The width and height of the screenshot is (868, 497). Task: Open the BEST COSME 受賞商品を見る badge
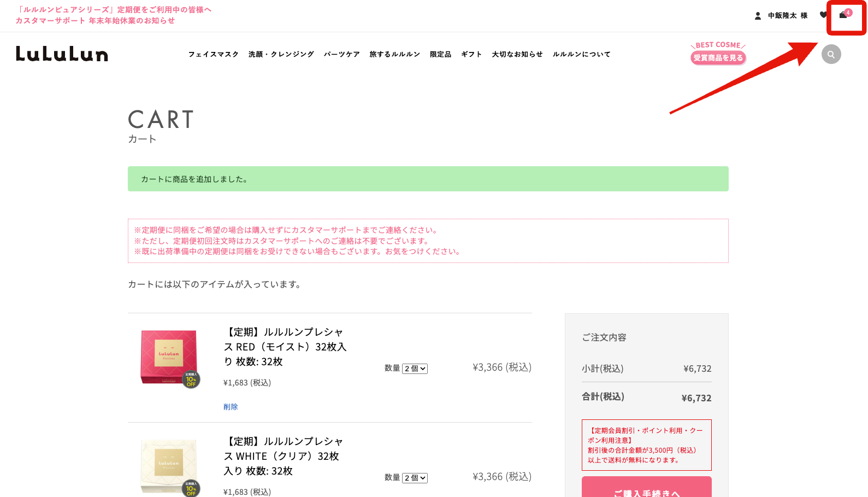pos(718,53)
